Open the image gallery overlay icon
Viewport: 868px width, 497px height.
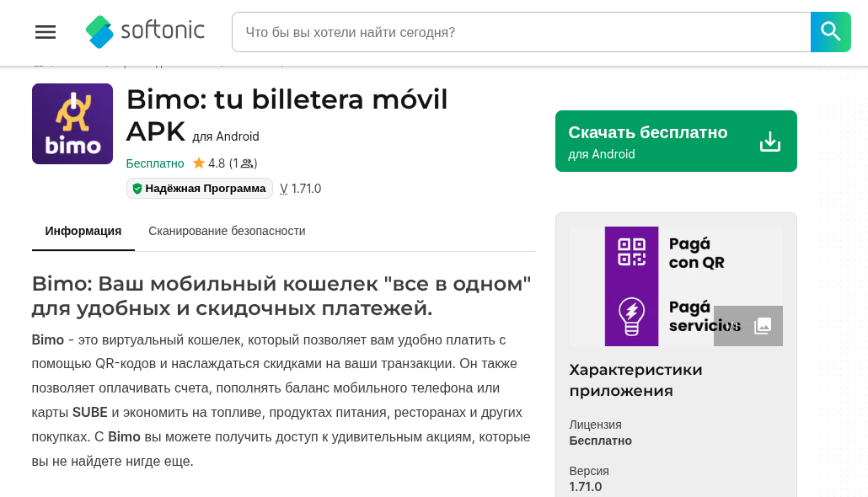(x=763, y=326)
